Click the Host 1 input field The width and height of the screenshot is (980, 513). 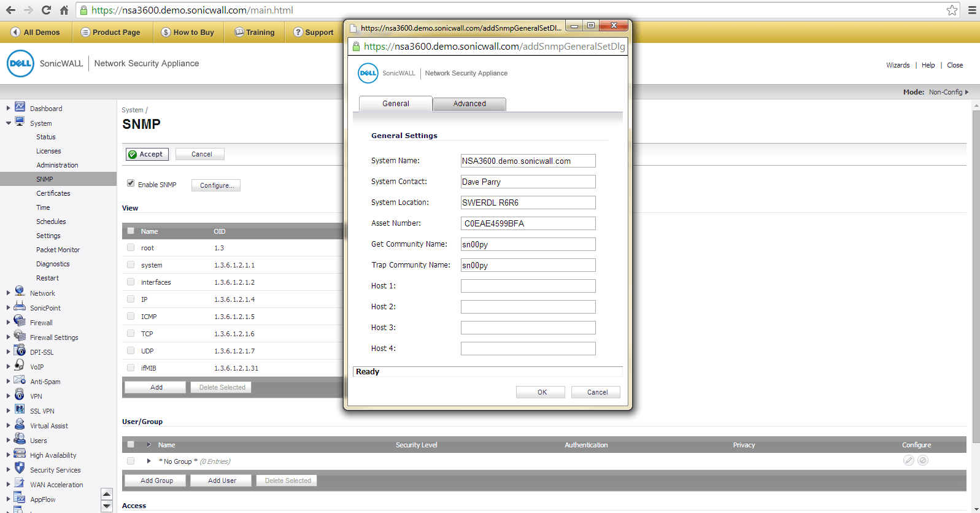tap(528, 286)
